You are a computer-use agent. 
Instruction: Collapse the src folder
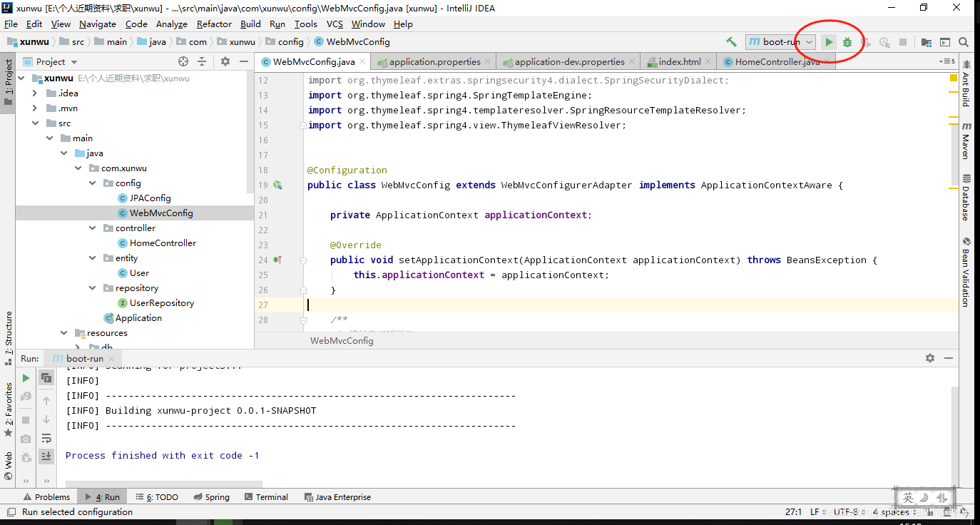click(x=35, y=123)
